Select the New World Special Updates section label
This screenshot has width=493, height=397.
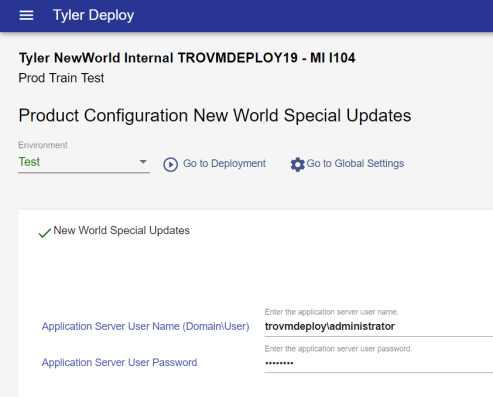[122, 230]
